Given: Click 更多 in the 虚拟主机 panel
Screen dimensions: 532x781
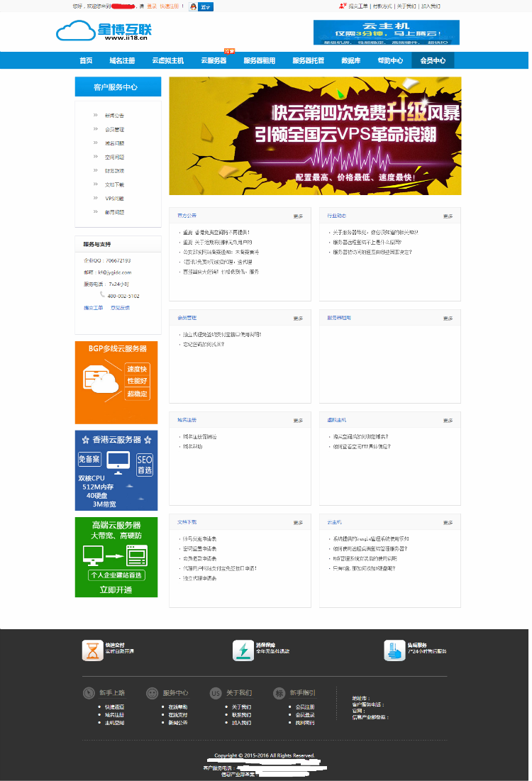Looking at the screenshot, I should pyautogui.click(x=448, y=421).
